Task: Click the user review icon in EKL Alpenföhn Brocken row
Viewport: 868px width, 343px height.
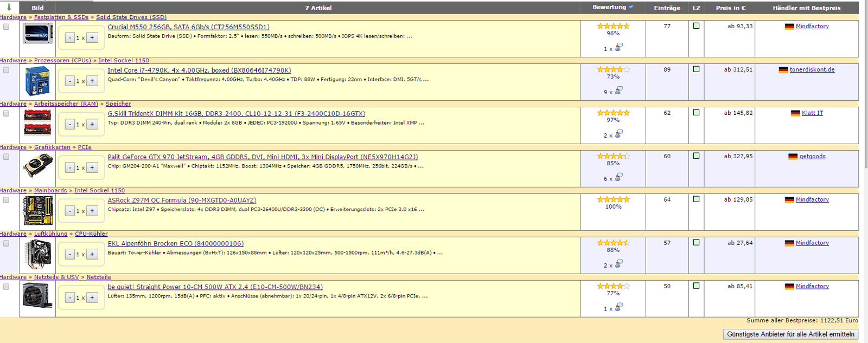Action: click(618, 264)
